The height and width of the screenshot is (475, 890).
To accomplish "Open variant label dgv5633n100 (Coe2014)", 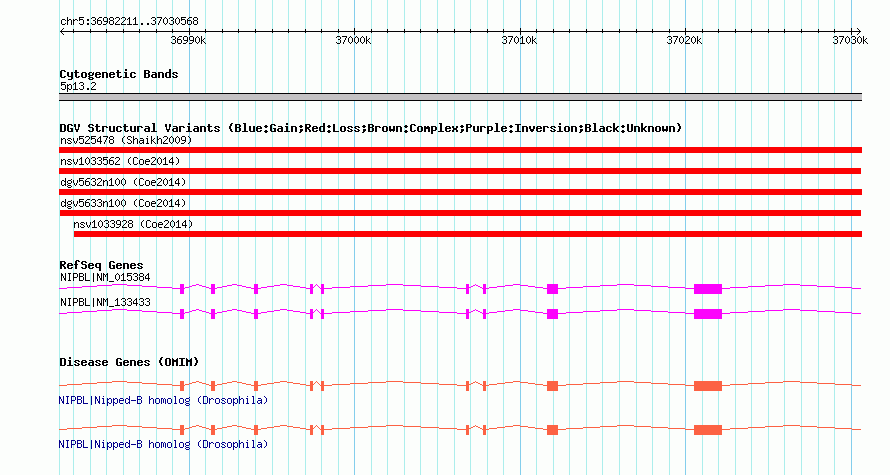I will click(x=123, y=203).
